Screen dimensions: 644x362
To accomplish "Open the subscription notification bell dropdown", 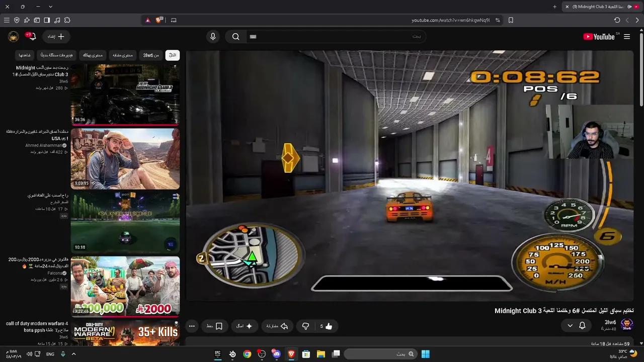I will point(576,326).
